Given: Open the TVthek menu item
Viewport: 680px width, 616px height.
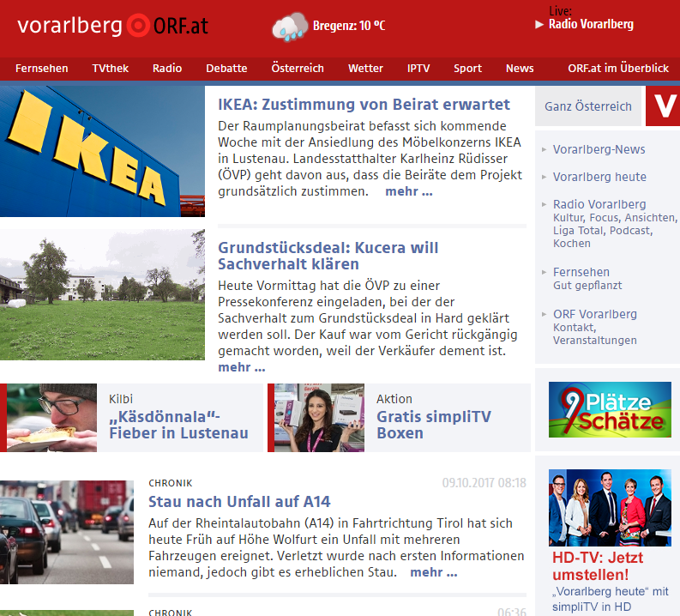Looking at the screenshot, I should click(x=110, y=69).
